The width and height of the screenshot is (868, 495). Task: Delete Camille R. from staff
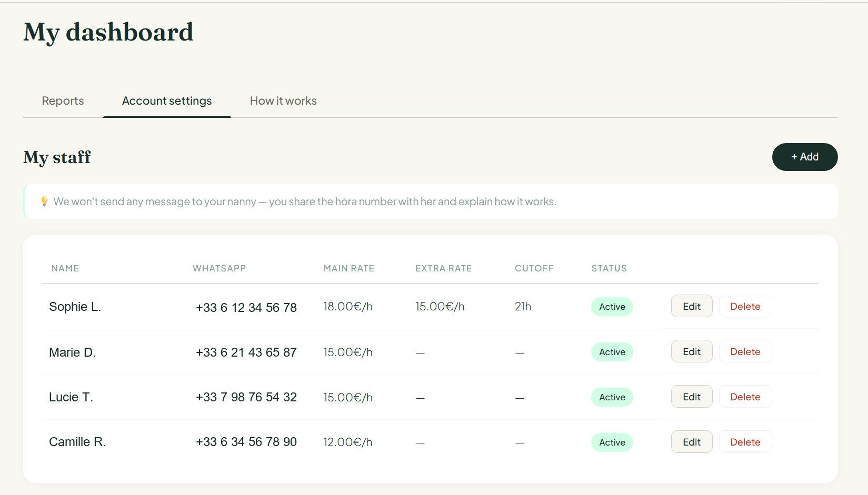745,442
